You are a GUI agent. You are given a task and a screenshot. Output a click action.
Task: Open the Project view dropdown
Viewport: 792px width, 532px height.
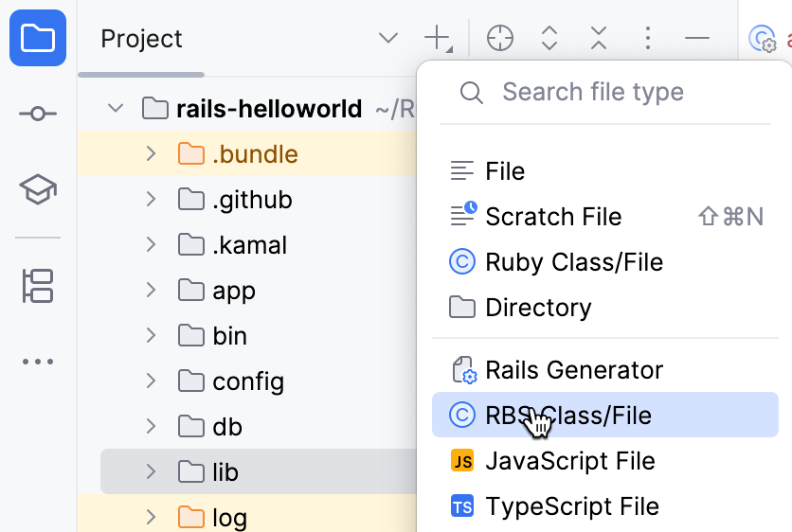pyautogui.click(x=388, y=39)
